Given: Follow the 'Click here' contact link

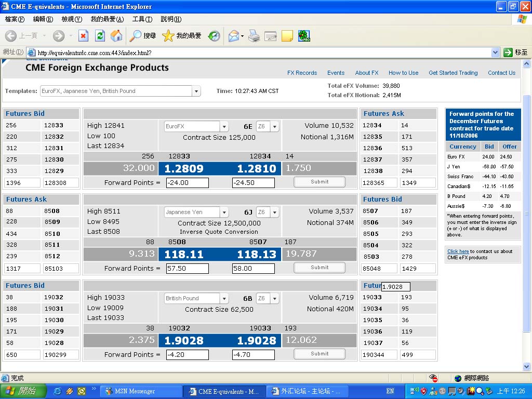Looking at the screenshot, I should tap(458, 251).
